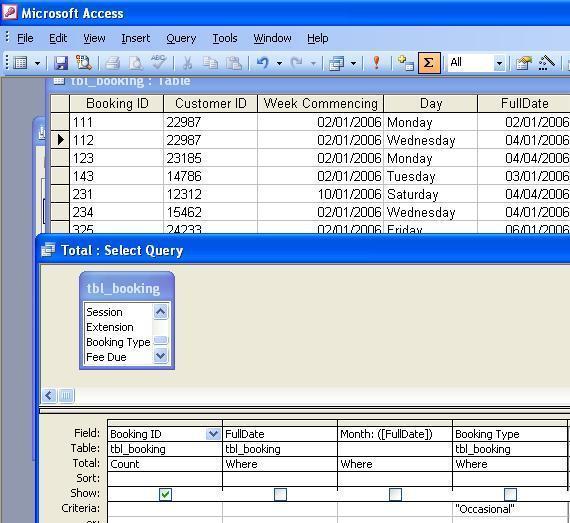570x523 pixels.
Task: Select the current row selector for Booking 112
Action: 60,140
